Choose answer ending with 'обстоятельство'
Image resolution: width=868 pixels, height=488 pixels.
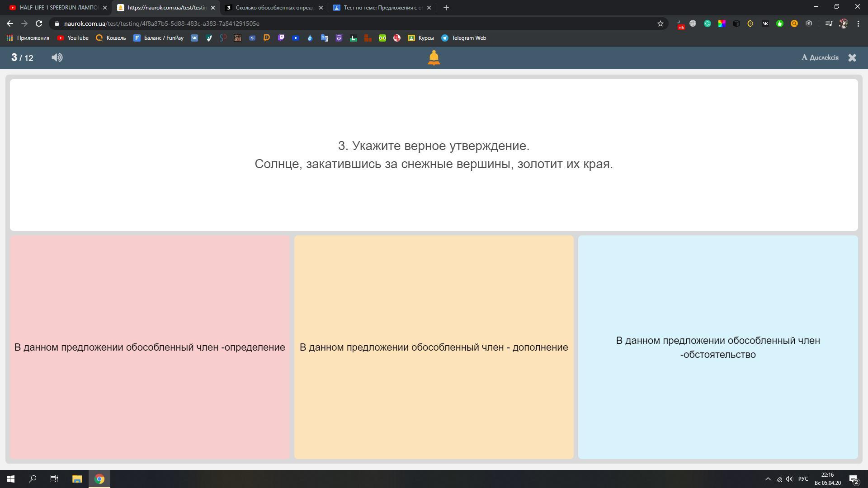pyautogui.click(x=718, y=347)
